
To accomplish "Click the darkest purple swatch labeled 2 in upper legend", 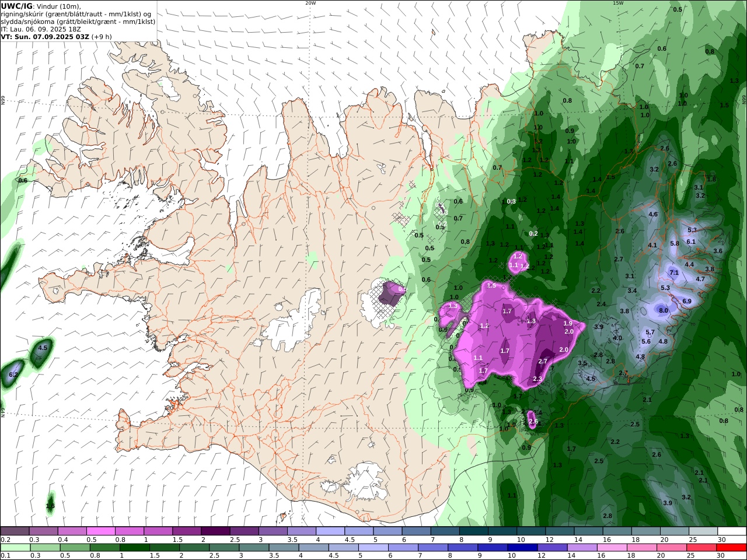I will click(215, 531).
